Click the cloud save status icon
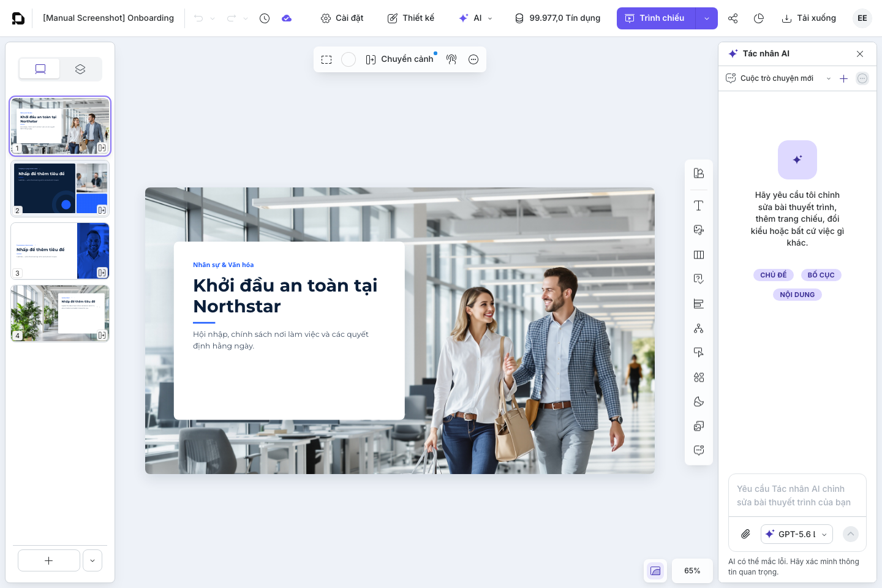Screen dimensions: 882x588 (287, 18)
